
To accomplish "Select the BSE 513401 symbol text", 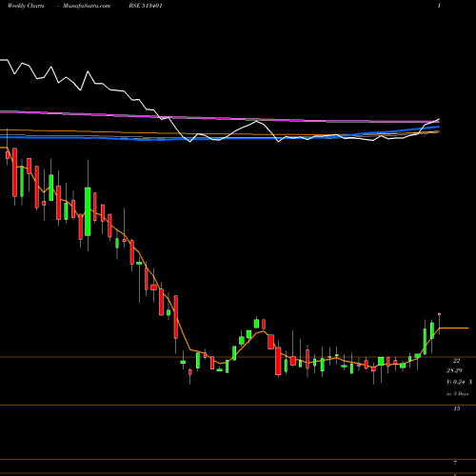I will (146, 6).
